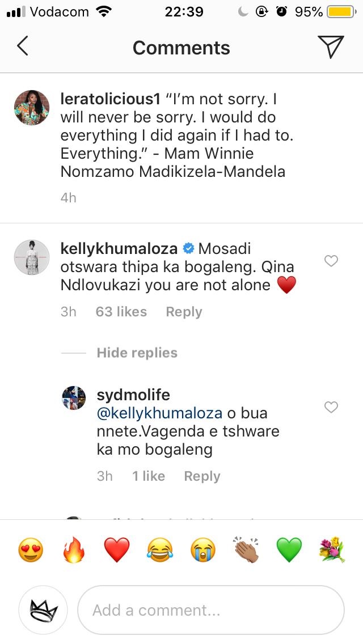Open leratolicious1 profile picture
Image resolution: width=363 pixels, height=644 pixels.
(x=32, y=108)
